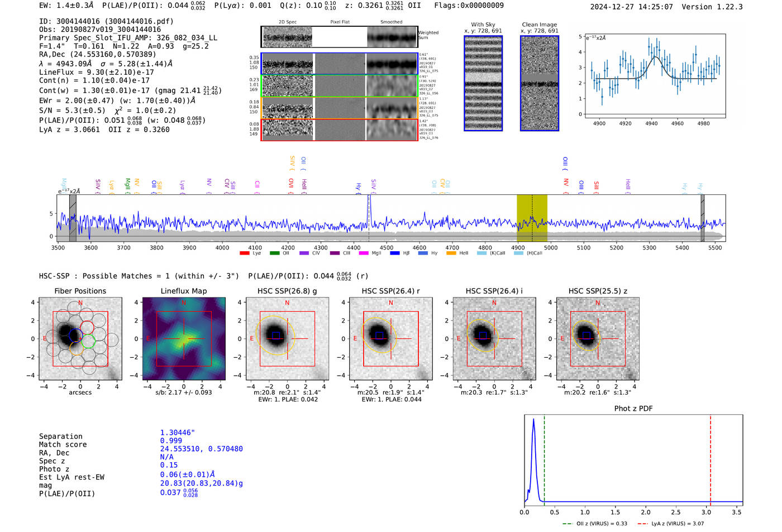
Task: Click the magenta MgII legend swatch
Action: [x=364, y=253]
